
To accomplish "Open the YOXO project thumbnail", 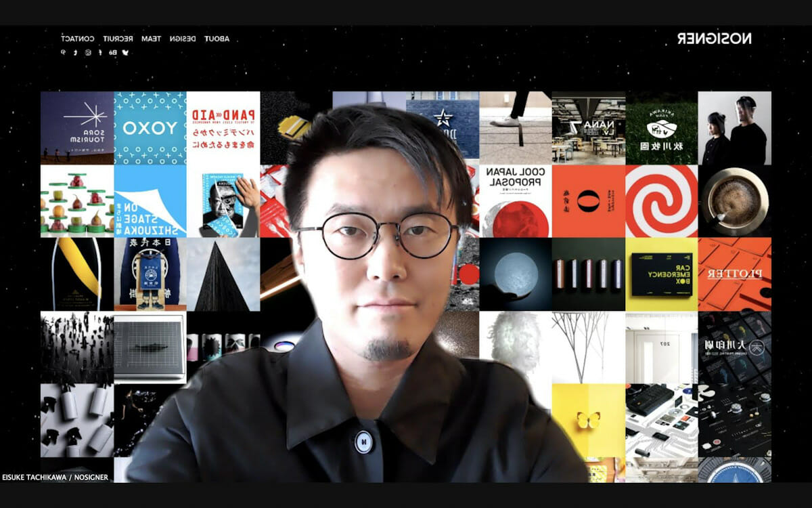I will click(x=150, y=128).
